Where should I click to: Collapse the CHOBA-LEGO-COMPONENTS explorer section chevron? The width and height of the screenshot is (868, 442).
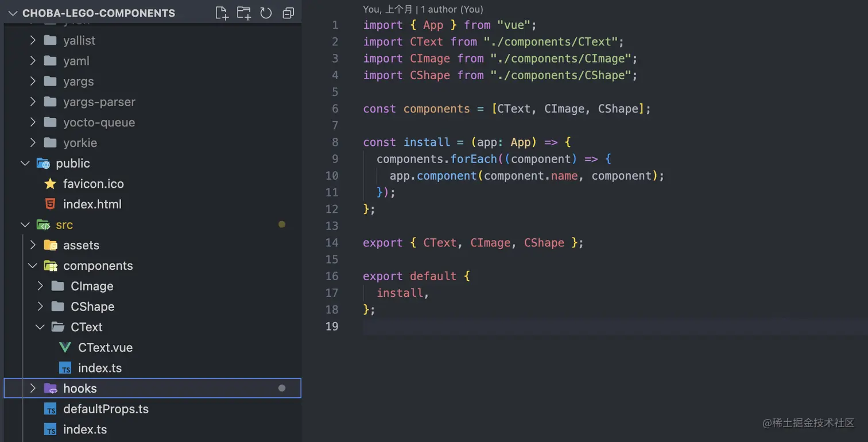coord(13,13)
